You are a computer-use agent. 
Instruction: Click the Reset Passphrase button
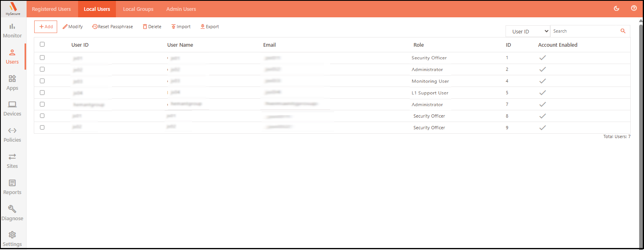[113, 27]
